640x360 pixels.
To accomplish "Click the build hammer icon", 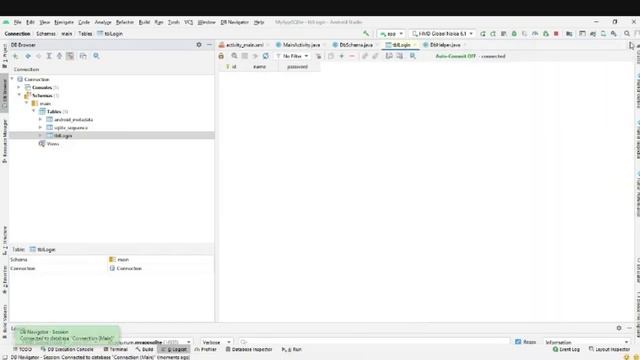I will (366, 33).
